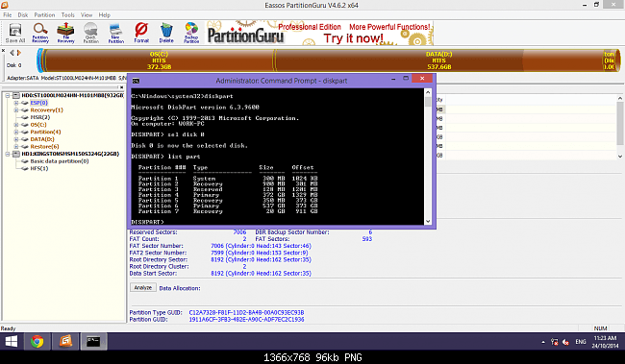Screen dimensions: 625x364
Task: Open the File menu
Action: click(x=8, y=14)
